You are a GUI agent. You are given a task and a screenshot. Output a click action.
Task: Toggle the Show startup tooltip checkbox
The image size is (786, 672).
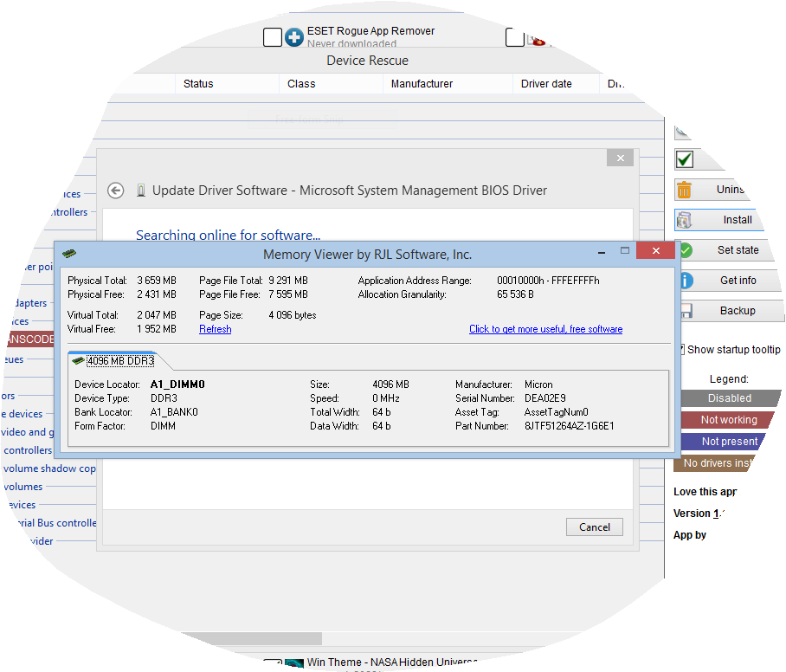pyautogui.click(x=682, y=350)
